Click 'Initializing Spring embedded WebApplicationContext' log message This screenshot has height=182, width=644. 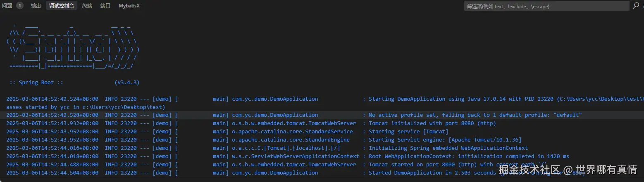pos(448,148)
